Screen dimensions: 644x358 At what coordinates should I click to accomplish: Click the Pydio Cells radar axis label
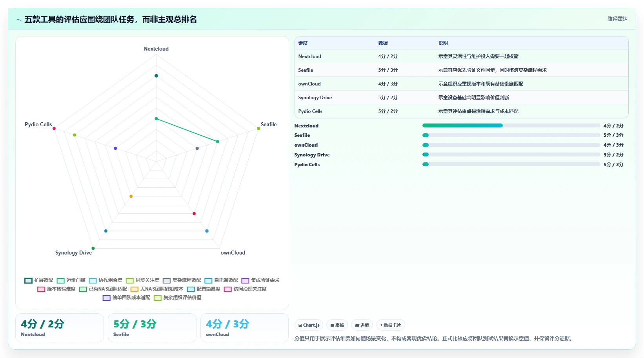(38, 125)
